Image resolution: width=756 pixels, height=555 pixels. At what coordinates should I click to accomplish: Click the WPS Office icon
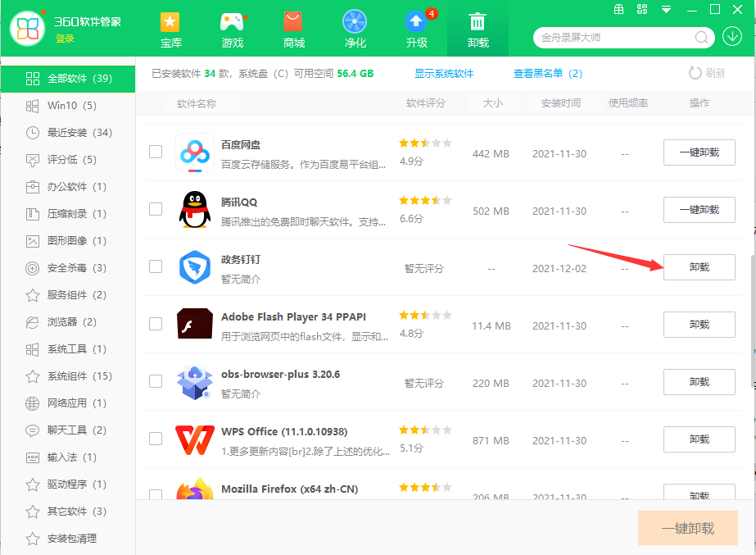[x=195, y=439]
